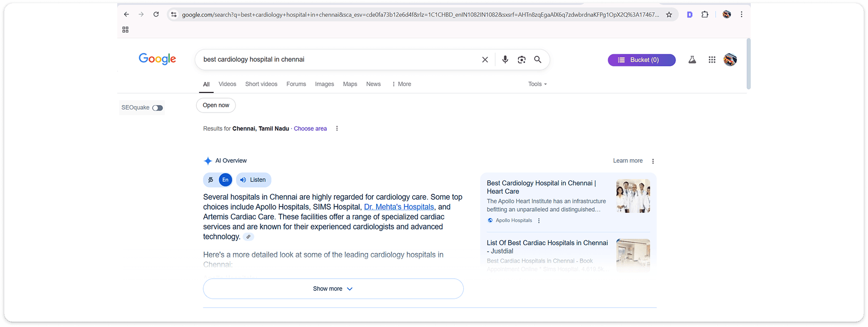Switch to the News tab

[373, 84]
